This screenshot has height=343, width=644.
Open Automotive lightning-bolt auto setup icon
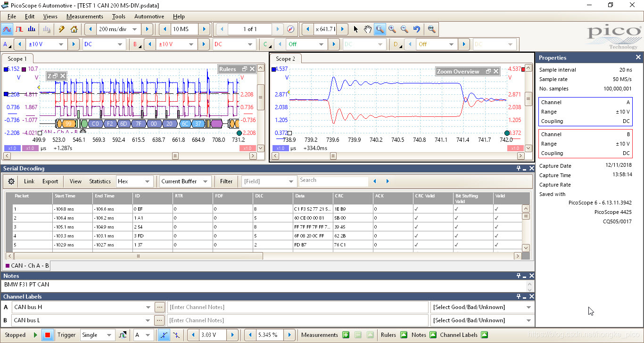click(62, 29)
